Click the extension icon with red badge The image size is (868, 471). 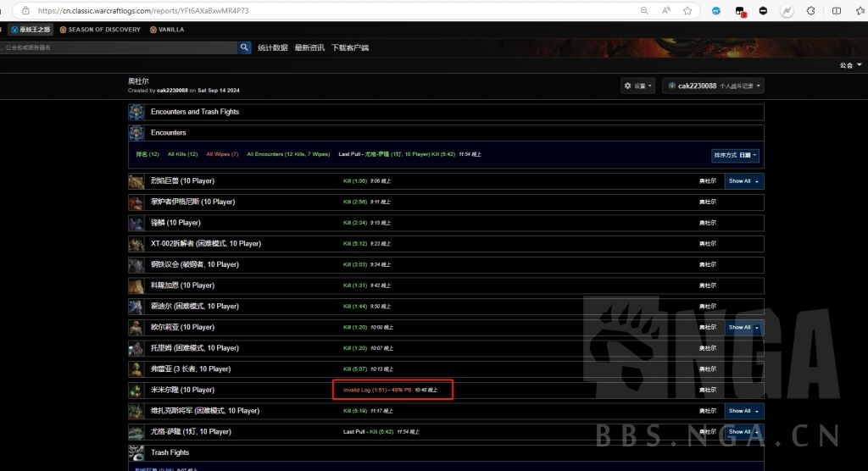[740, 11]
